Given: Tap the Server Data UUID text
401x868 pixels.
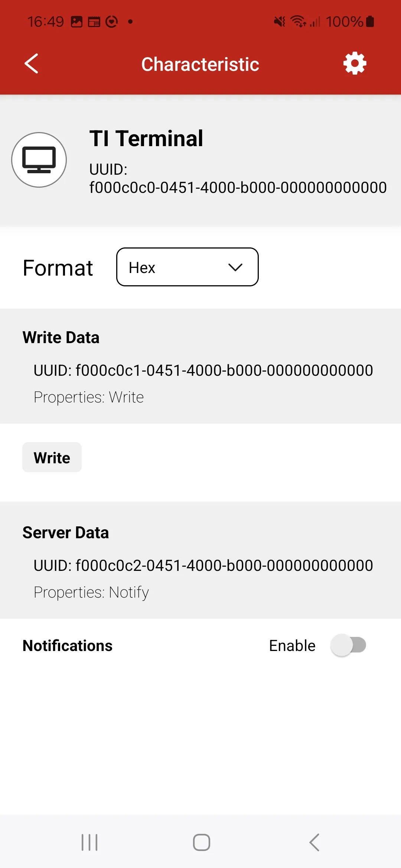Looking at the screenshot, I should click(203, 565).
